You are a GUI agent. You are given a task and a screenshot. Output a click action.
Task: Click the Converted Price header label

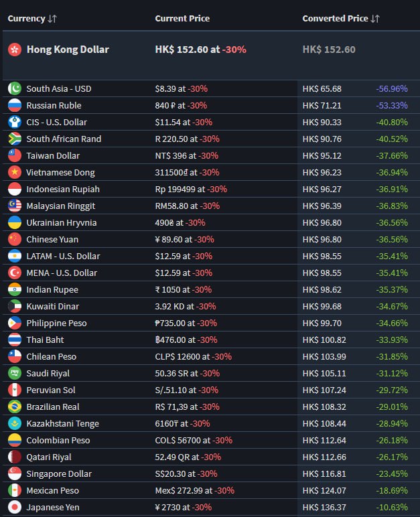tap(335, 19)
